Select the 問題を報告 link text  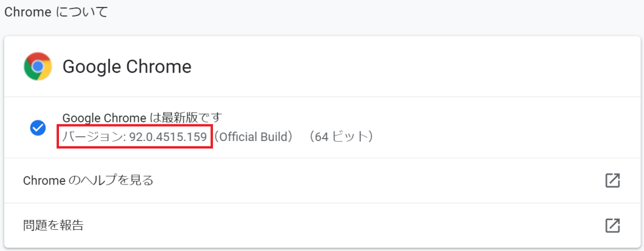[53, 225]
